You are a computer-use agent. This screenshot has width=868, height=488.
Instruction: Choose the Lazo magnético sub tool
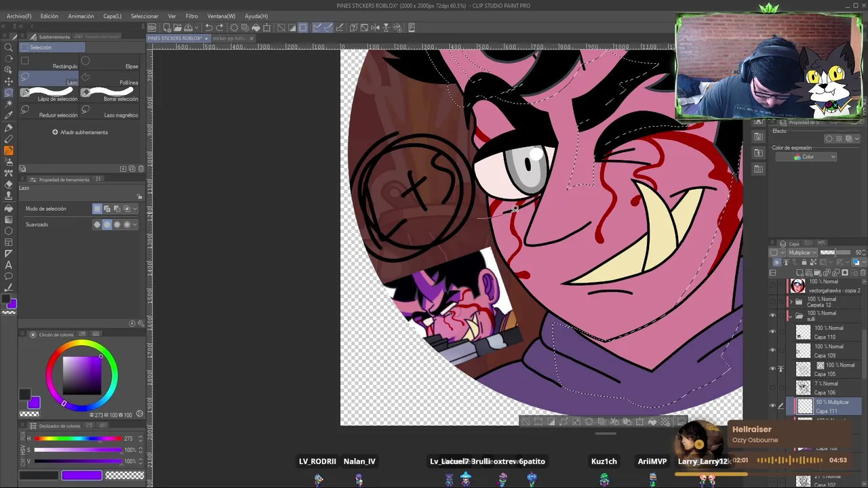point(110,112)
